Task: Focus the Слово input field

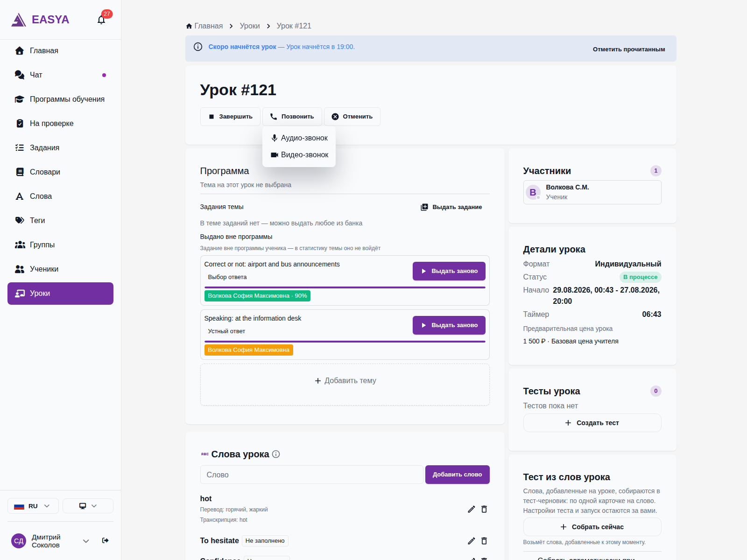Action: click(x=311, y=475)
